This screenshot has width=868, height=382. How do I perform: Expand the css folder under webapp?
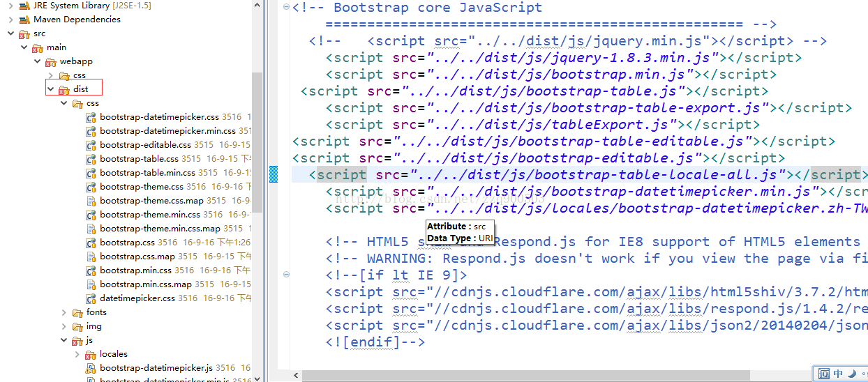click(51, 75)
